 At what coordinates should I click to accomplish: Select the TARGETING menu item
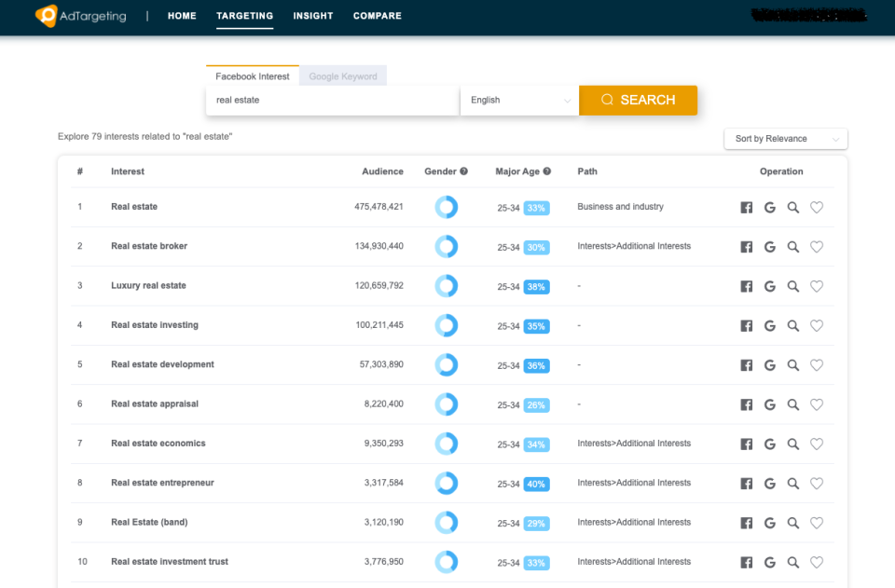[244, 16]
